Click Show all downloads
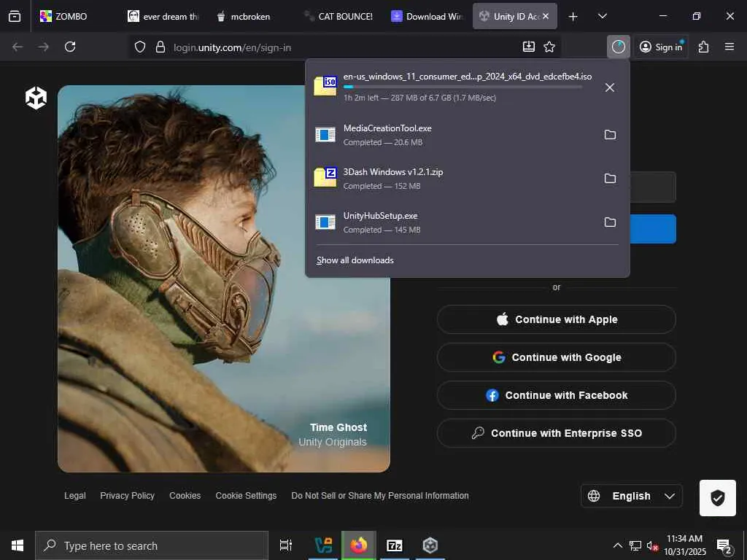Screen dimensions: 747x560 pos(355,260)
